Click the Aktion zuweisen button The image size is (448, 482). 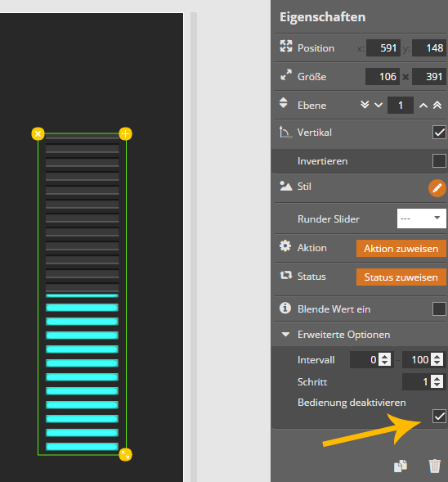point(401,249)
